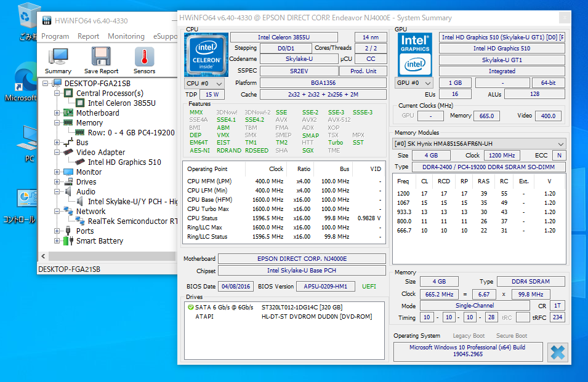Collapse the Central Processor(s) tree node
The width and height of the screenshot is (588, 382).
click(57, 94)
